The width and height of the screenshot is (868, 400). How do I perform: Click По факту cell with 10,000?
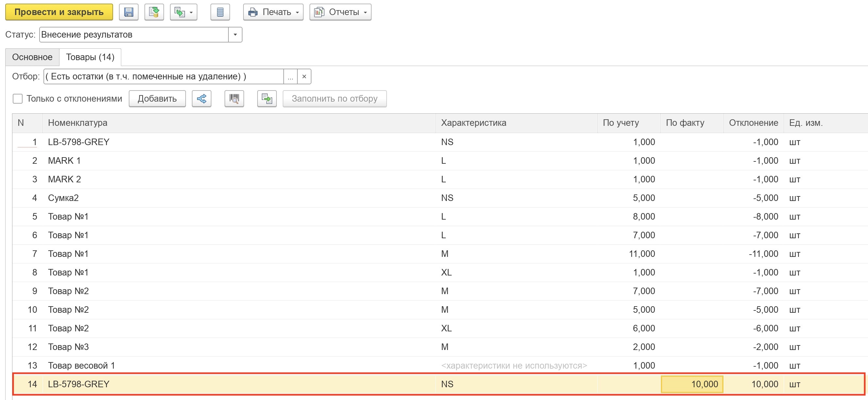[x=692, y=384]
